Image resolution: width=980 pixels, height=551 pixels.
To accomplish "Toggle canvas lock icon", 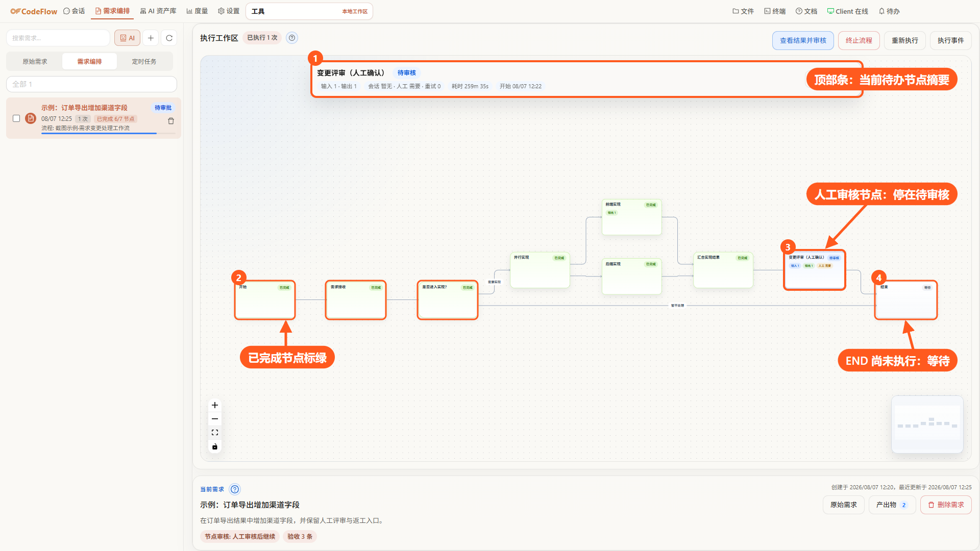I will (x=215, y=446).
